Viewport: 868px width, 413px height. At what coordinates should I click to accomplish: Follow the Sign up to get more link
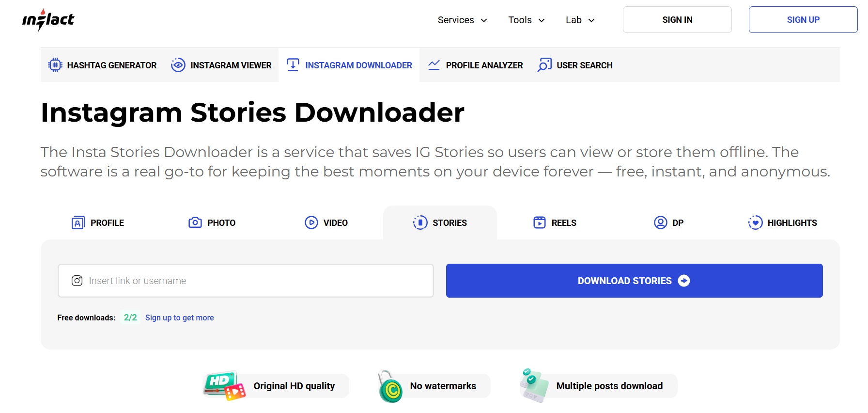tap(180, 318)
